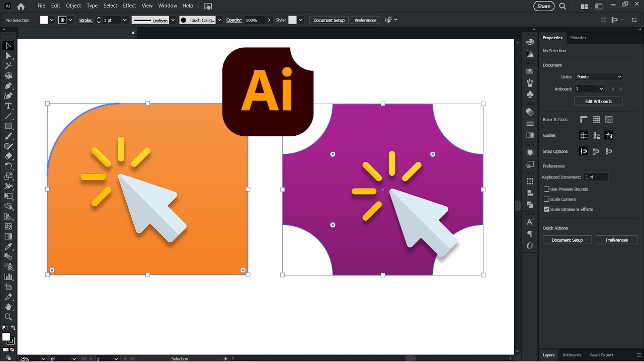Select the Magic Wand tool
Viewport: 644px width, 362px height.
tap(9, 66)
